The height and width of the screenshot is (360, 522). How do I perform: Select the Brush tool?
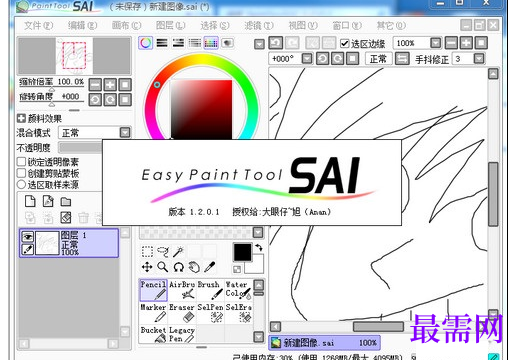(210, 290)
